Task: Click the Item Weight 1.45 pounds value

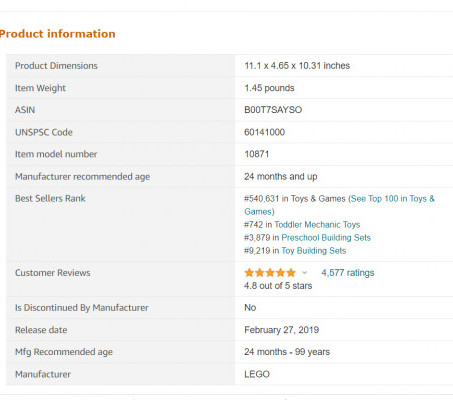Action: pyautogui.click(x=269, y=88)
